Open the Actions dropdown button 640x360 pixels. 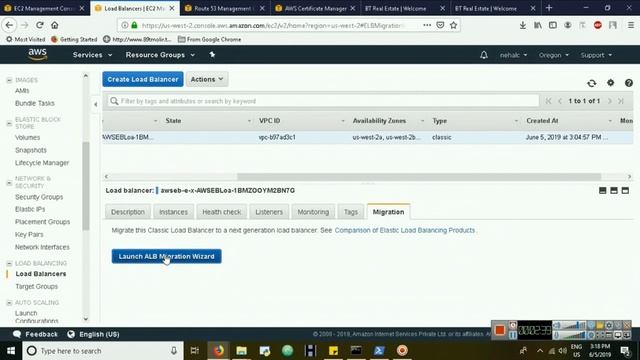coord(207,79)
